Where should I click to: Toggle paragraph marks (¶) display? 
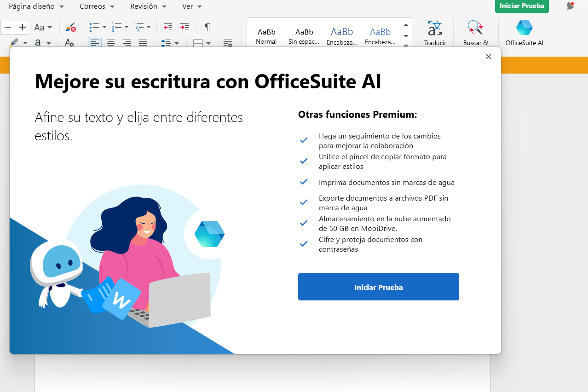click(208, 28)
